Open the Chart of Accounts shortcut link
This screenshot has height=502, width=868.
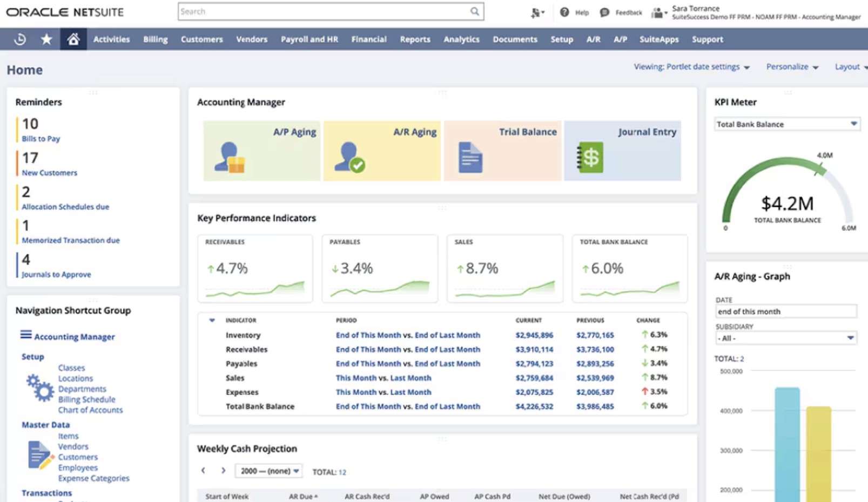coord(90,410)
